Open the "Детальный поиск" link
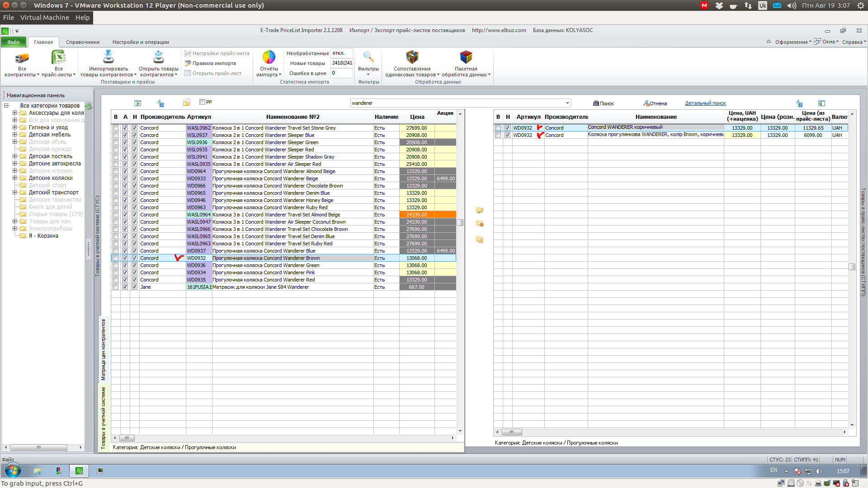The image size is (868, 488). point(705,103)
